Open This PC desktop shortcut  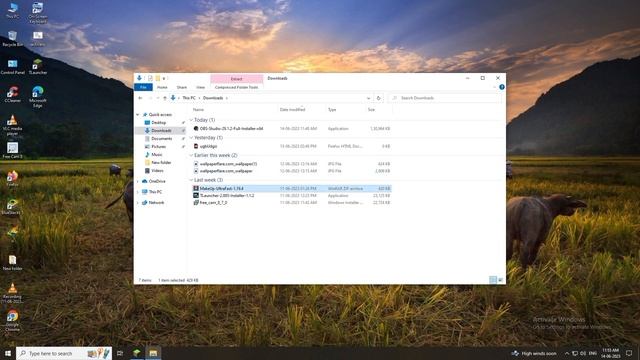click(x=12, y=10)
